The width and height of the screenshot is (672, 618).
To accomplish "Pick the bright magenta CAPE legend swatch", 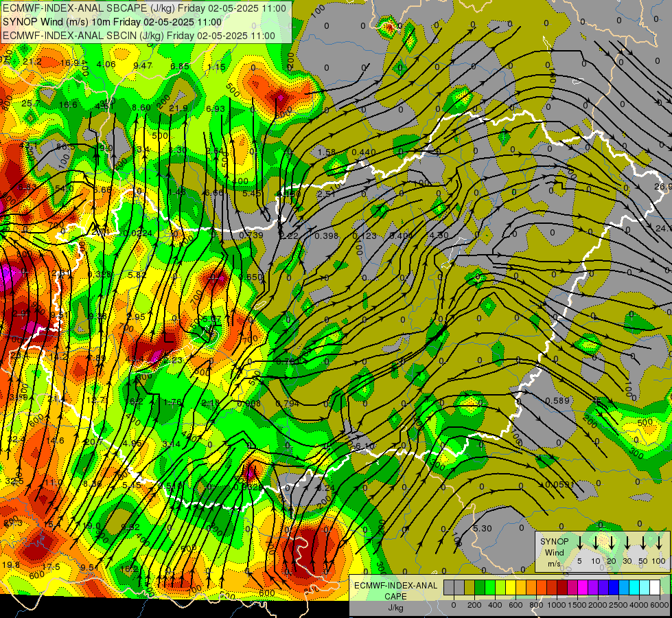I will point(583,587).
